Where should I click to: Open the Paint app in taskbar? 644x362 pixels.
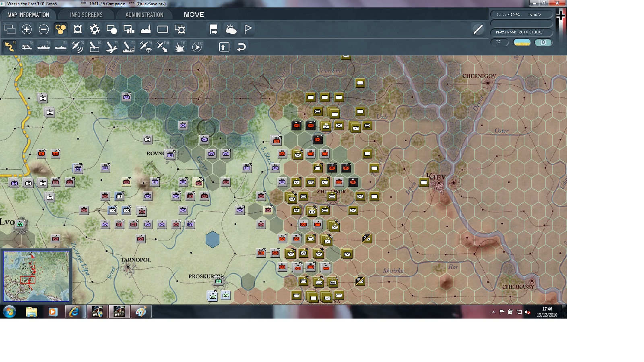point(141,312)
